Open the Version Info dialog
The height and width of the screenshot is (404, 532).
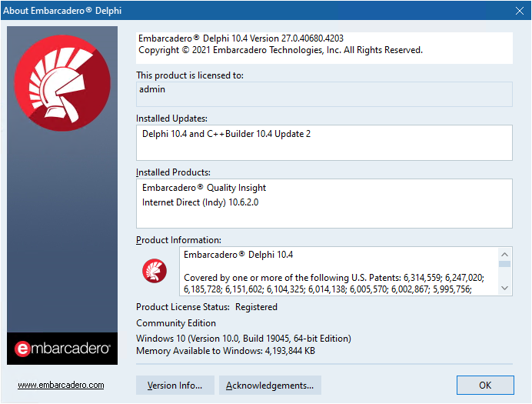(x=175, y=386)
